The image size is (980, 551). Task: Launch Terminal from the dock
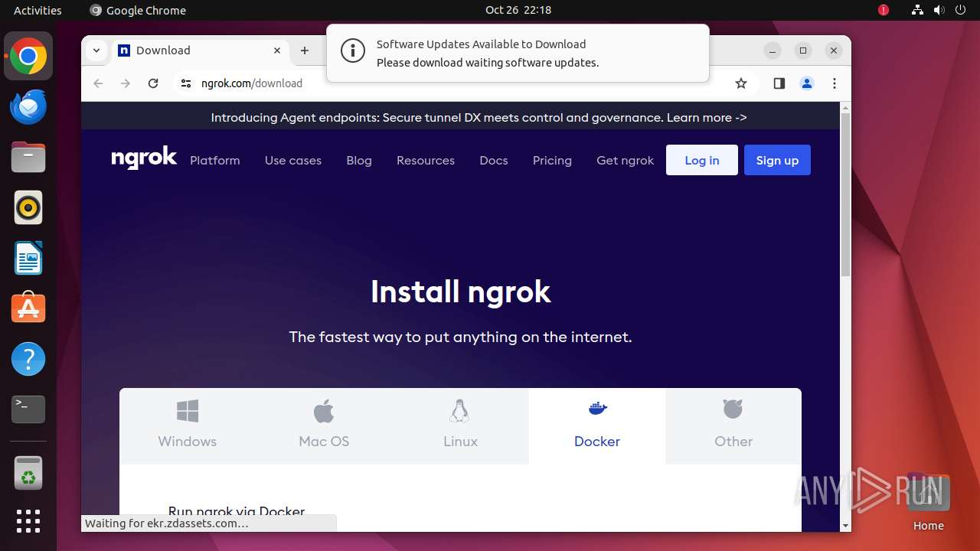(28, 409)
